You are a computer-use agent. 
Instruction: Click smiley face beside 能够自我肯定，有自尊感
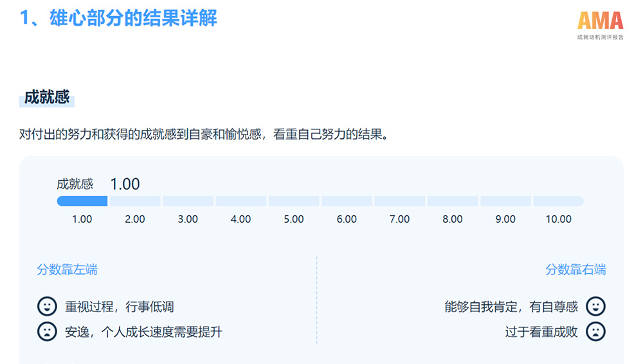click(x=595, y=306)
